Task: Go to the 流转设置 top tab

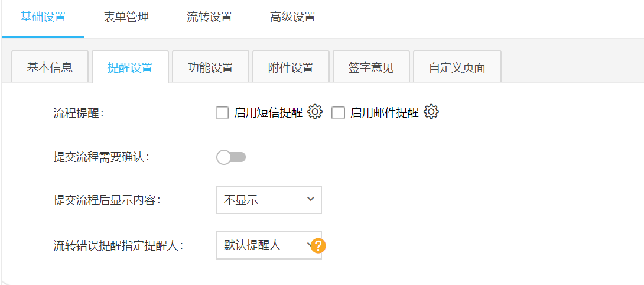Action: tap(210, 17)
